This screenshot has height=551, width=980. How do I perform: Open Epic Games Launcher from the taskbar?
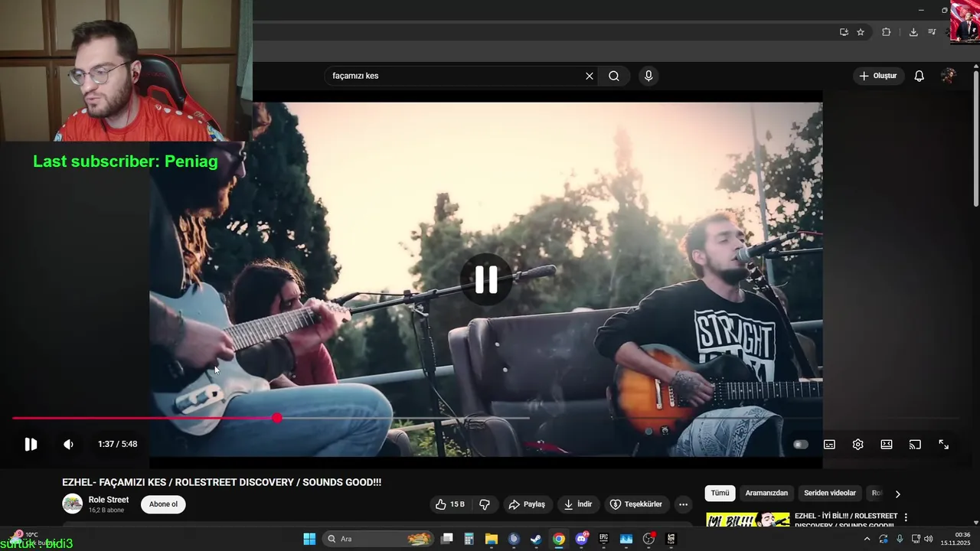pos(603,539)
